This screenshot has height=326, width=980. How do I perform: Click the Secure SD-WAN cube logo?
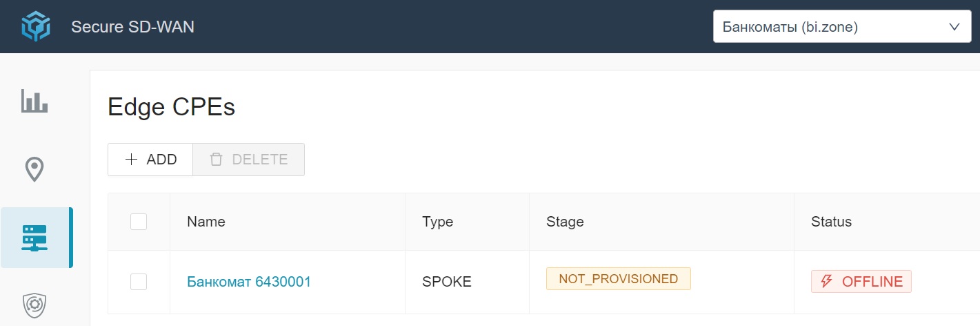34,27
